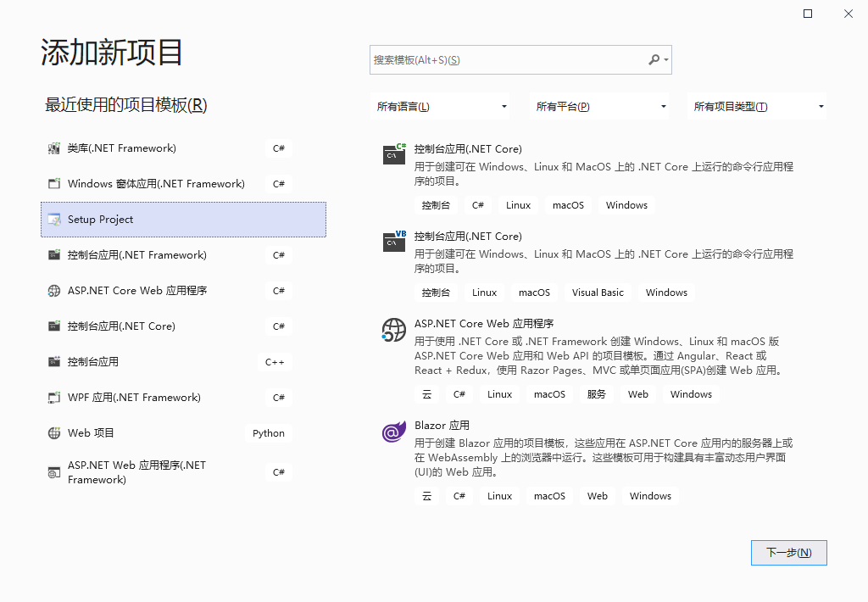Click the Web 项目 globe icon
The width and height of the screenshot is (868, 602).
pyautogui.click(x=53, y=432)
